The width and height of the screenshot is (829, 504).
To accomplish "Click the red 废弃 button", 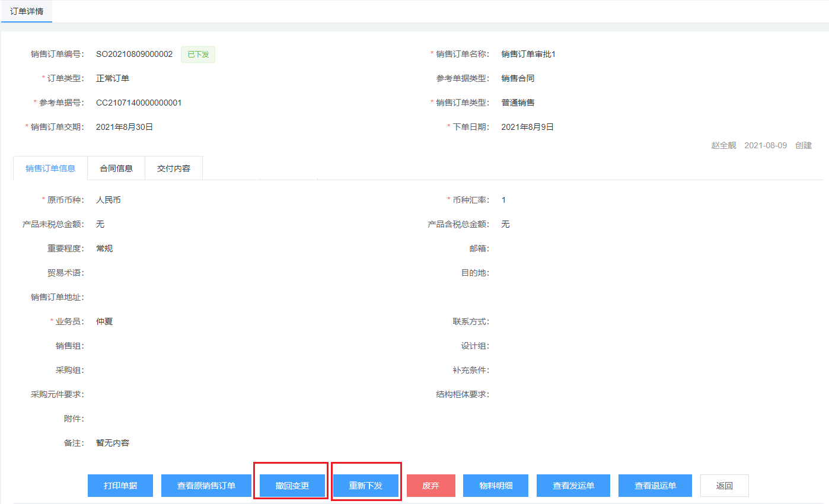I will pos(431,486).
